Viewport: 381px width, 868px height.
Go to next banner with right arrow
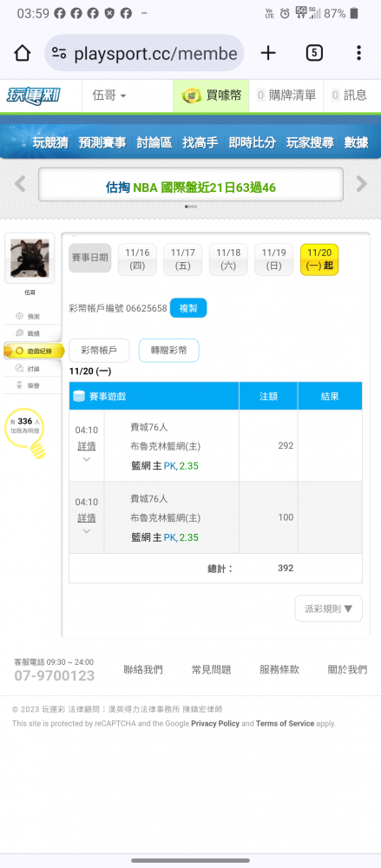[362, 184]
